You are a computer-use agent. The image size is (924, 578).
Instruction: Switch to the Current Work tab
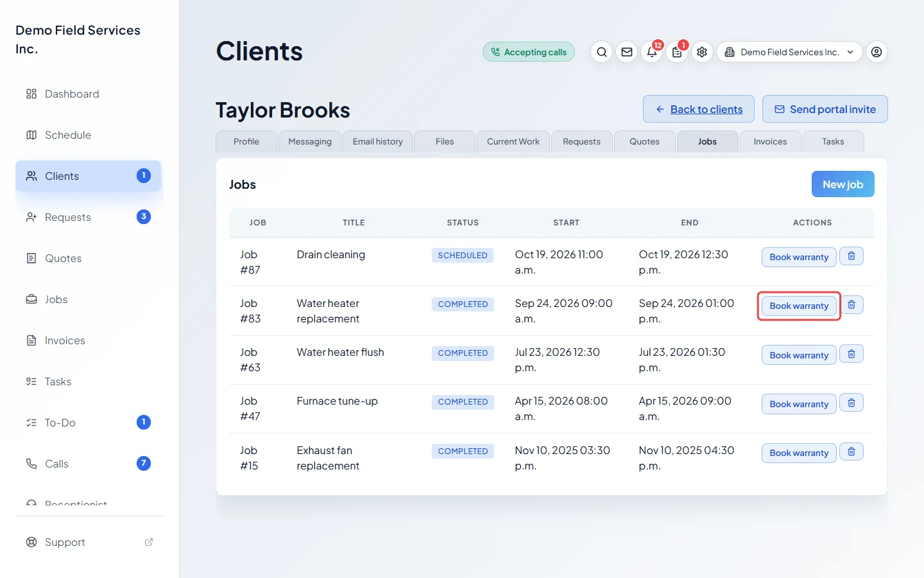tap(513, 141)
